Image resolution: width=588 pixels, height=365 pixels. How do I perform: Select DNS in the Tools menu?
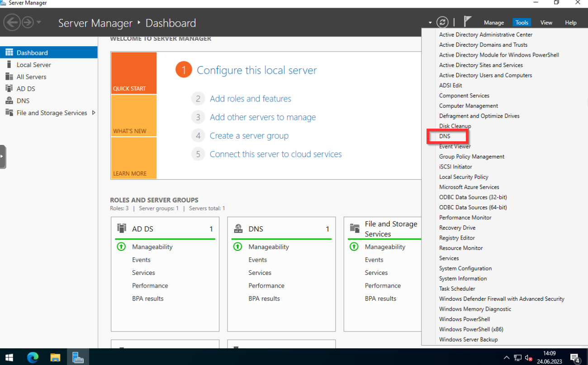click(x=445, y=136)
